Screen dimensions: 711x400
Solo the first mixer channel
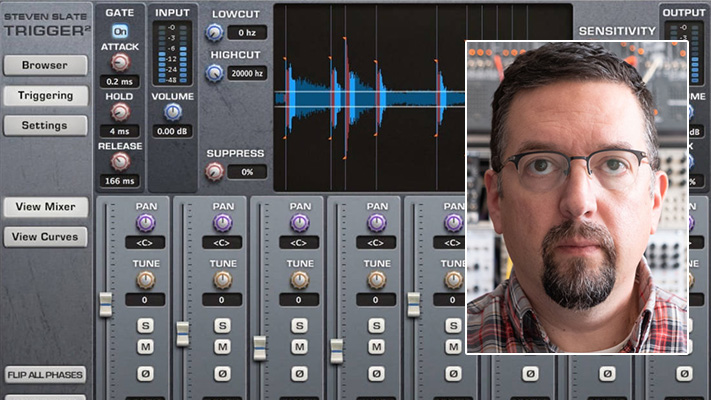(145, 325)
